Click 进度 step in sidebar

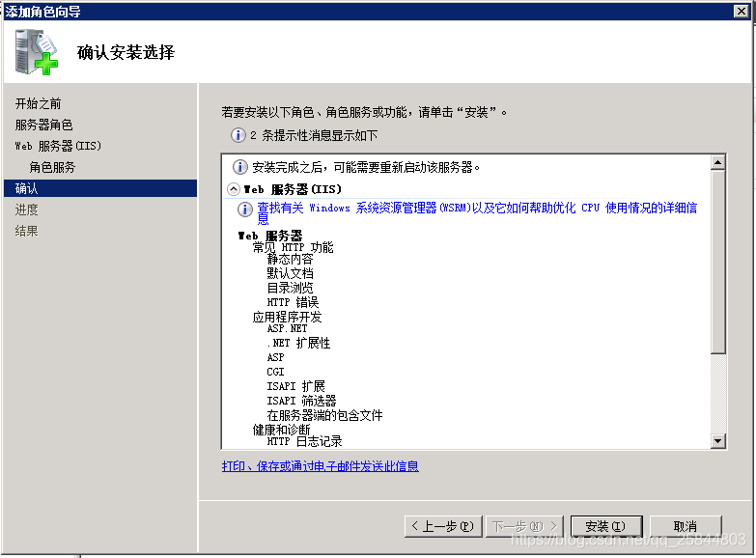26,209
